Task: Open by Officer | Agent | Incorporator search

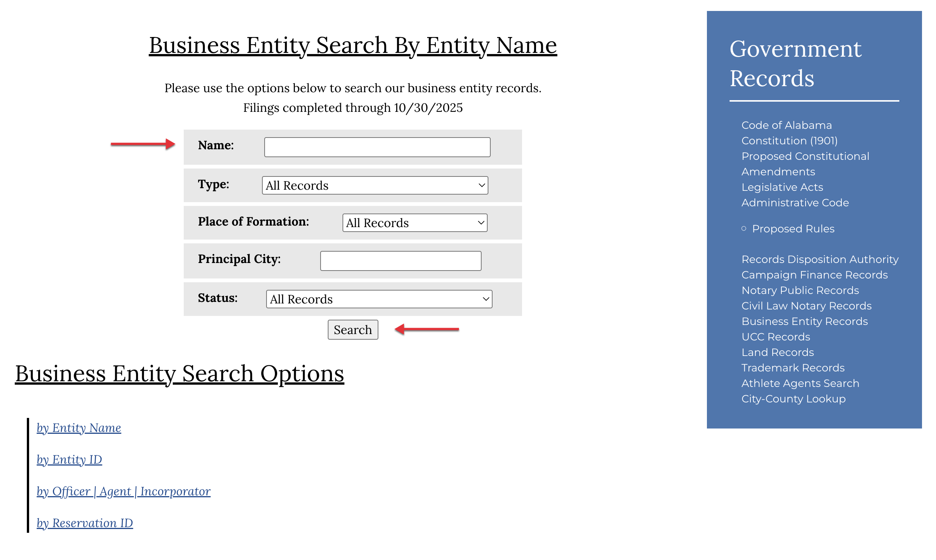Action: (x=123, y=491)
